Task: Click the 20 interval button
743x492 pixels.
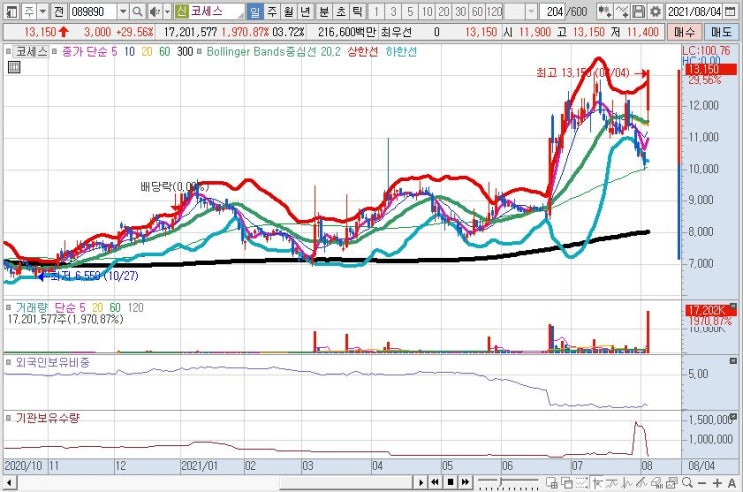Action: [444, 11]
